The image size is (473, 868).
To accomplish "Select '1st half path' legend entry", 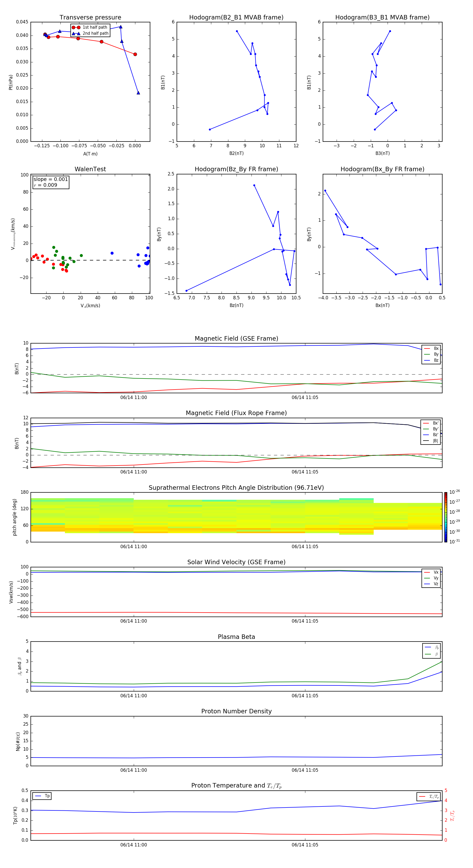I will [90, 27].
